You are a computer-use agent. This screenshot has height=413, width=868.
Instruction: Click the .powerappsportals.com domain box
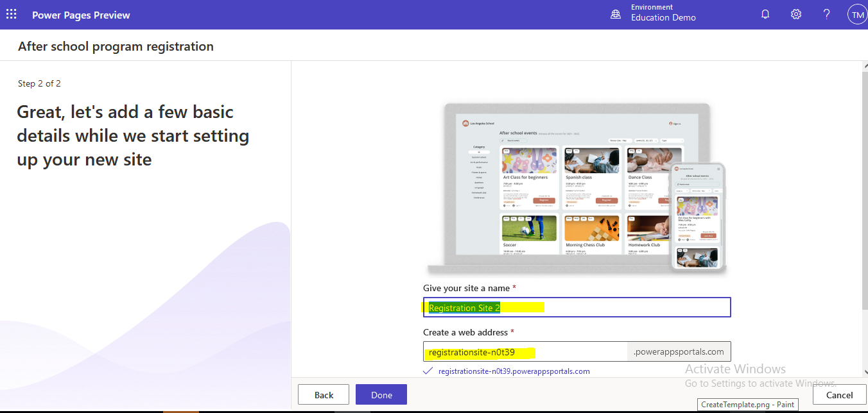tap(679, 351)
